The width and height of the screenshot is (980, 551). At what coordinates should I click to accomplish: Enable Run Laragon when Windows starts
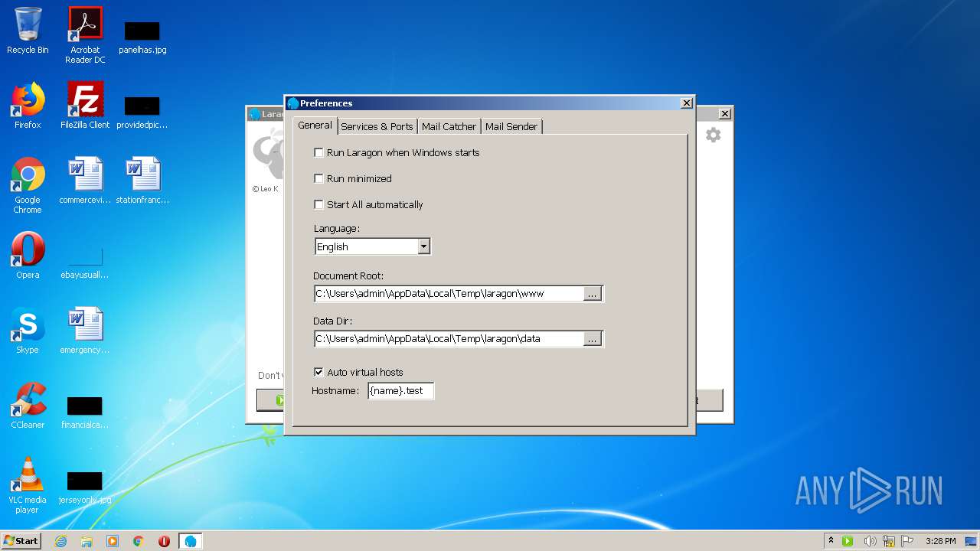(x=397, y=153)
